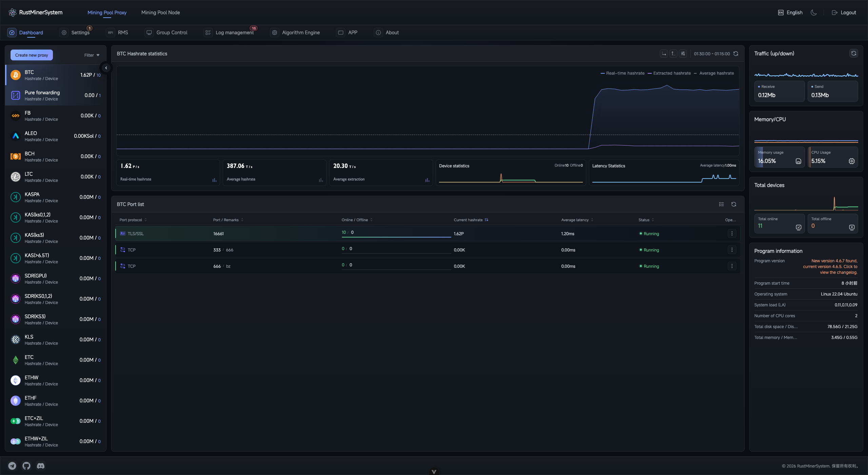Click Create new proxy button

[x=32, y=55]
